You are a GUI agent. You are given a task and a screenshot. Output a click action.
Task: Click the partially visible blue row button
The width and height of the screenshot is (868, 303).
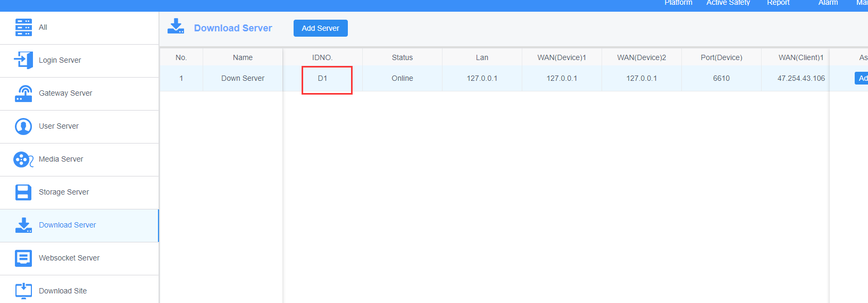point(861,78)
